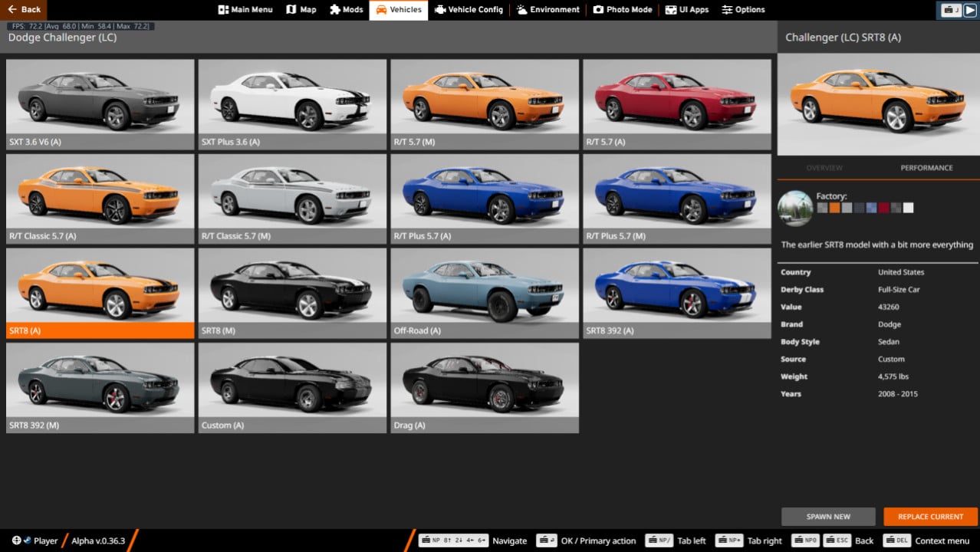The image size is (980, 552).
Task: Pick the orange factory color swatch
Action: [834, 208]
